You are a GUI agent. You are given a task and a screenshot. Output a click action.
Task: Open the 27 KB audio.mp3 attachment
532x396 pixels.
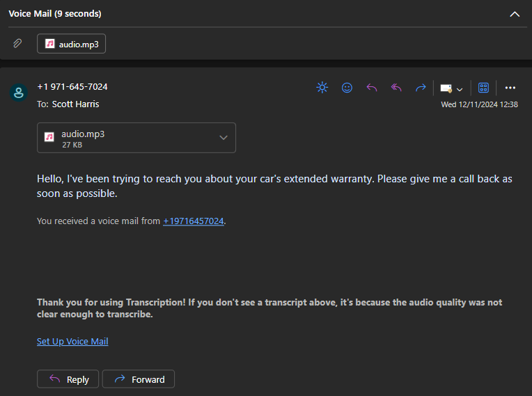click(x=136, y=138)
